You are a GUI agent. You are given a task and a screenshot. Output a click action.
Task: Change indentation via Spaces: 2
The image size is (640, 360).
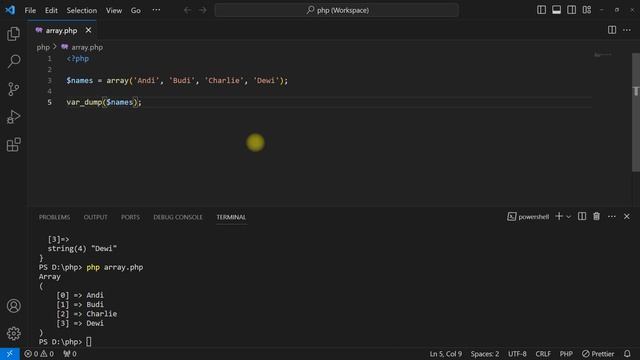click(x=484, y=354)
